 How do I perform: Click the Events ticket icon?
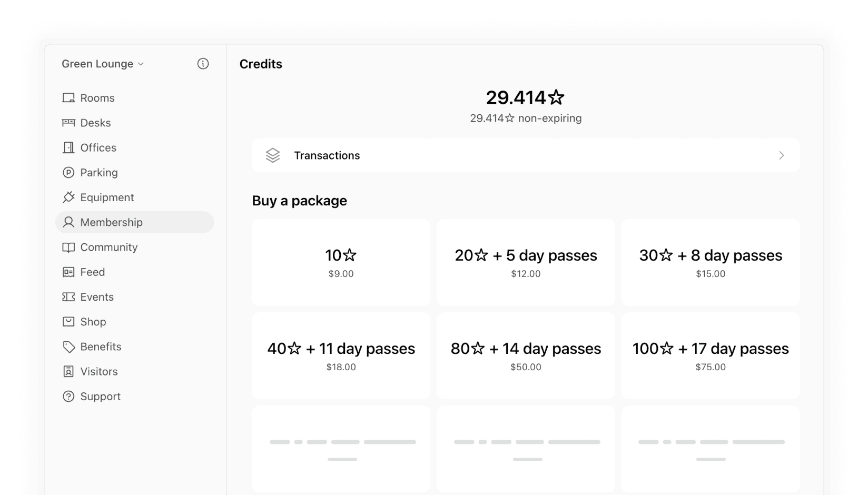pyautogui.click(x=68, y=296)
